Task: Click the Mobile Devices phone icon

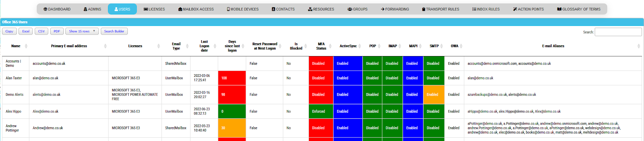Action: click(x=228, y=9)
